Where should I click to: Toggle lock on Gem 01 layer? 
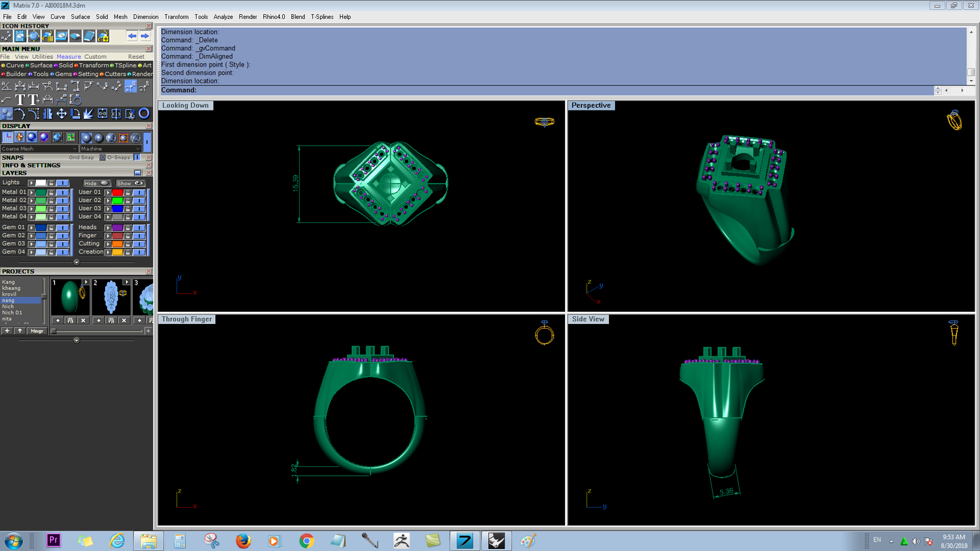tap(51, 228)
